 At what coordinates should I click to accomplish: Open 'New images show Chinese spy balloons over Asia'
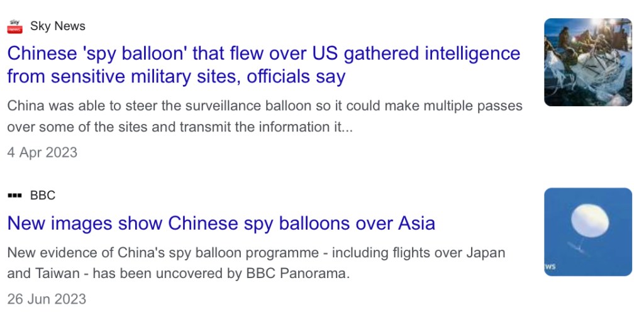click(221, 223)
